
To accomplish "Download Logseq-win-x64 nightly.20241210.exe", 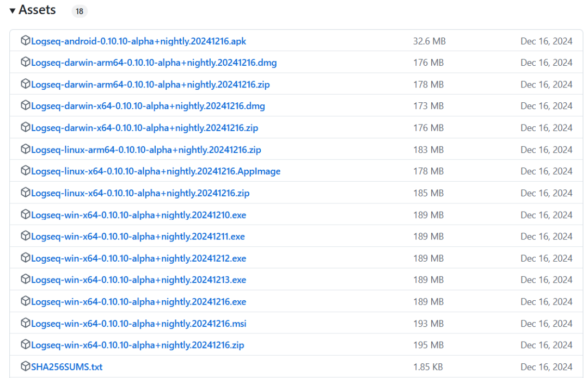I will point(138,215).
